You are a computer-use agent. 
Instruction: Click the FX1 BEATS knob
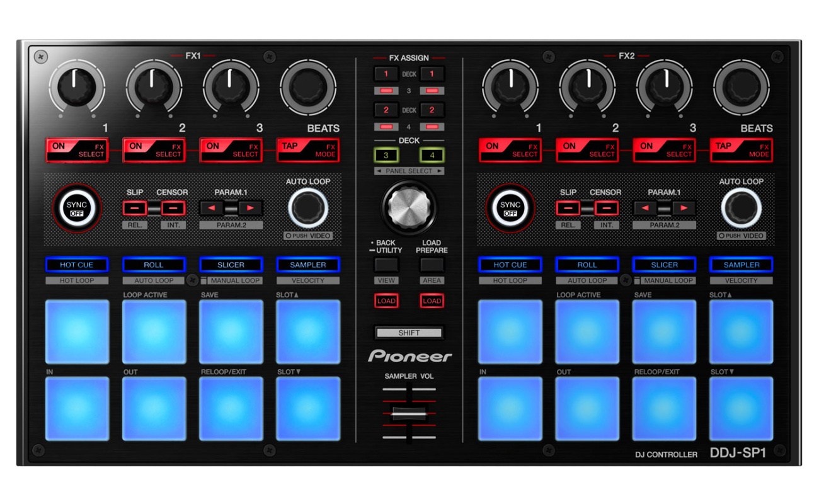(x=308, y=88)
